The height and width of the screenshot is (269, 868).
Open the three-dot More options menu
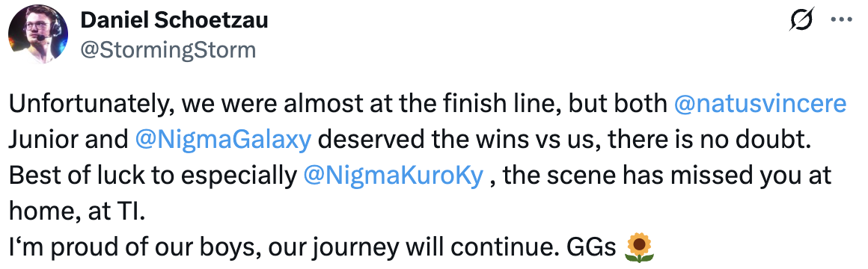[x=841, y=20]
